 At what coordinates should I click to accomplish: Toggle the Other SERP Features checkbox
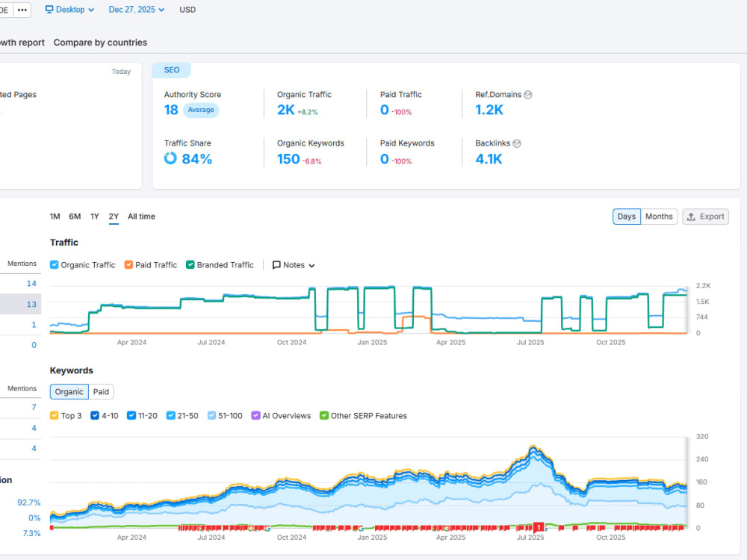324,415
